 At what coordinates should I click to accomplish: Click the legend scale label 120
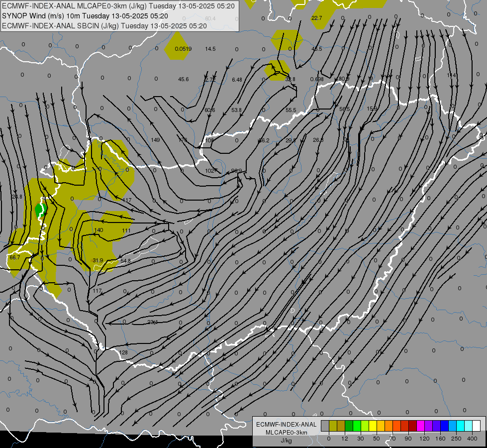424,439
